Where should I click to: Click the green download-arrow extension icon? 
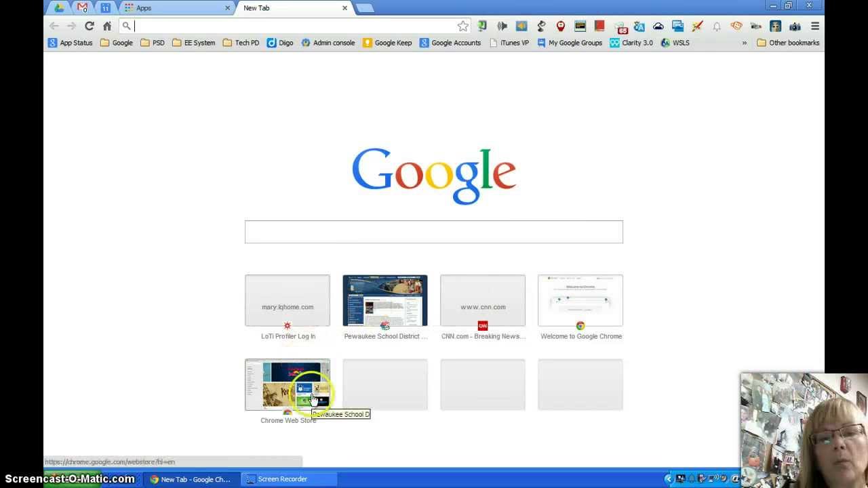point(482,26)
